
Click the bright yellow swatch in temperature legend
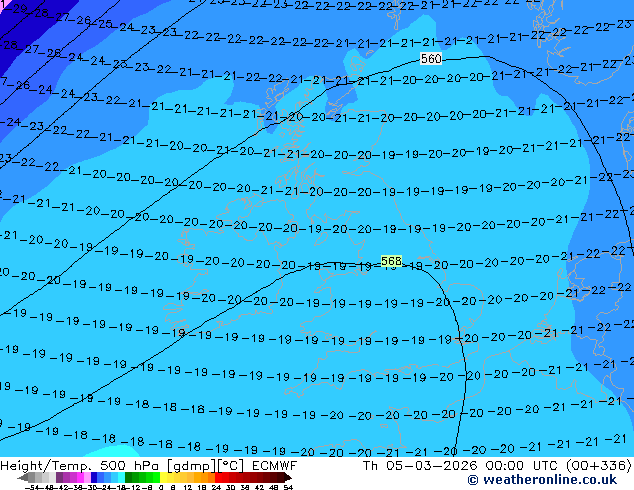163,477
